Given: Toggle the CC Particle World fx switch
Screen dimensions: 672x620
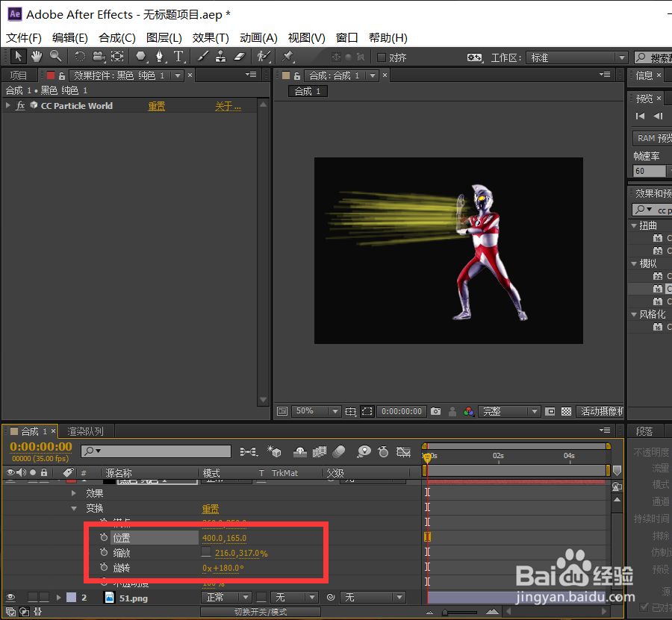Looking at the screenshot, I should [20, 105].
